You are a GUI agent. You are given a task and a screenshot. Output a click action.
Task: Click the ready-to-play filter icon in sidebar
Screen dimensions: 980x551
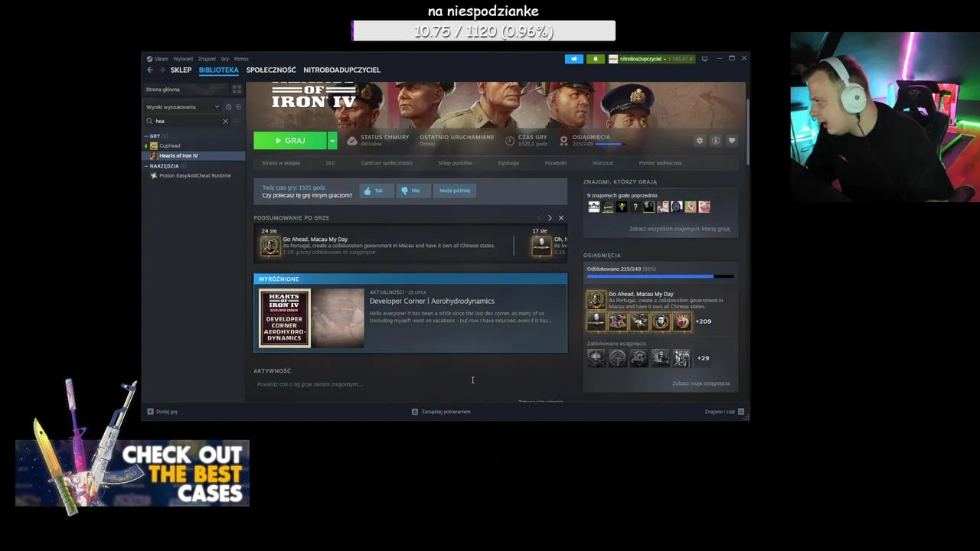click(x=238, y=107)
